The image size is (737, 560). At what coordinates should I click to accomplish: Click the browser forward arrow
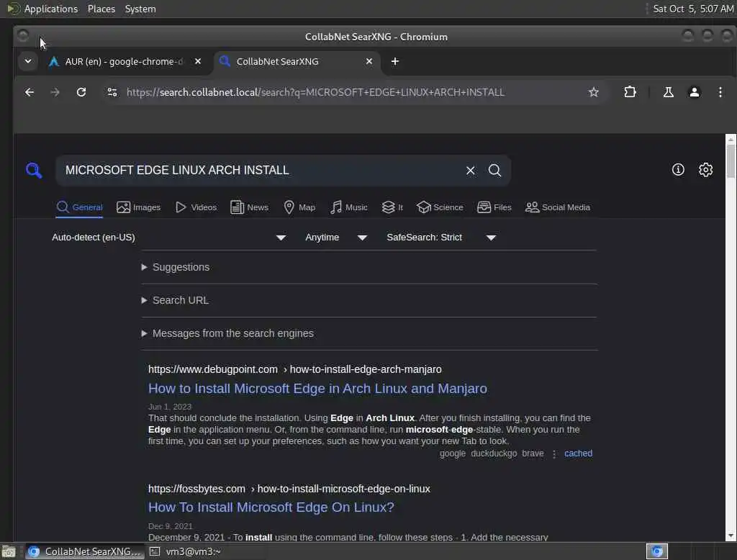click(x=55, y=92)
